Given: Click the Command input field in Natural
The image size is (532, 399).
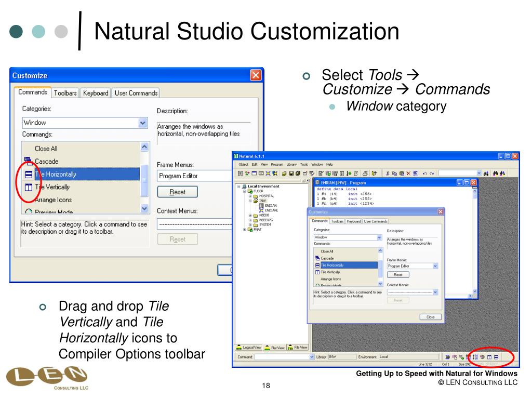Looking at the screenshot, I should (282, 357).
